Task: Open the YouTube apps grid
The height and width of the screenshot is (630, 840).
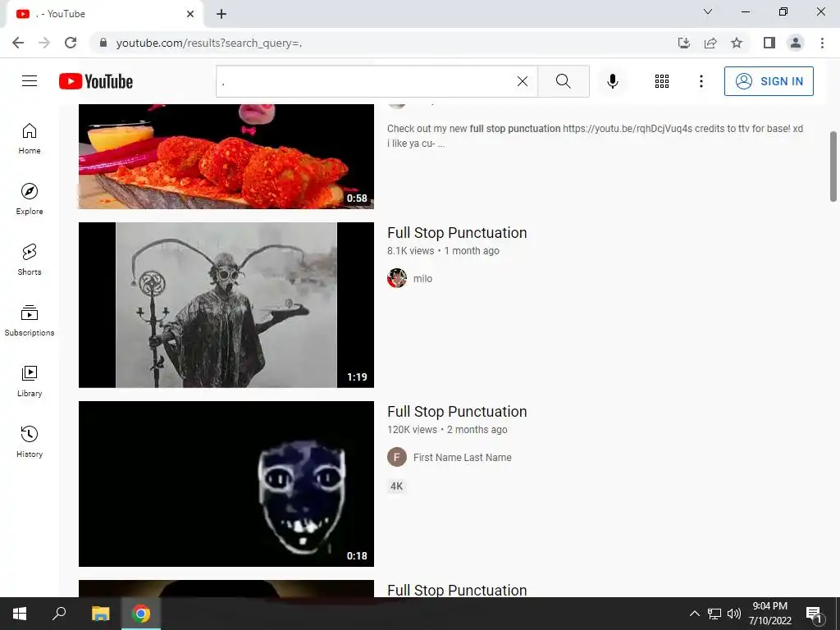Action: tap(662, 81)
